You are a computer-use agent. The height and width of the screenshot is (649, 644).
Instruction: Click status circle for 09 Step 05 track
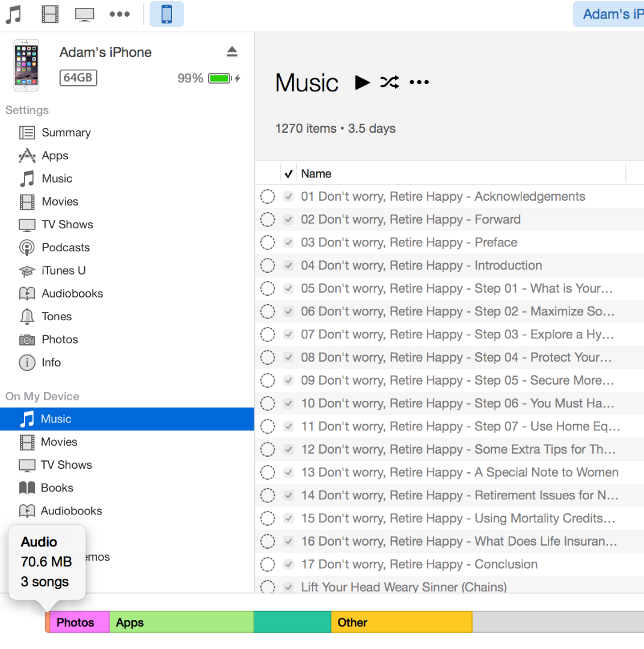tap(268, 380)
